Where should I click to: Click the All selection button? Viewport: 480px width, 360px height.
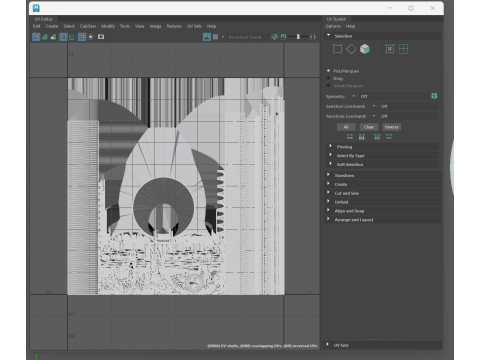point(346,127)
